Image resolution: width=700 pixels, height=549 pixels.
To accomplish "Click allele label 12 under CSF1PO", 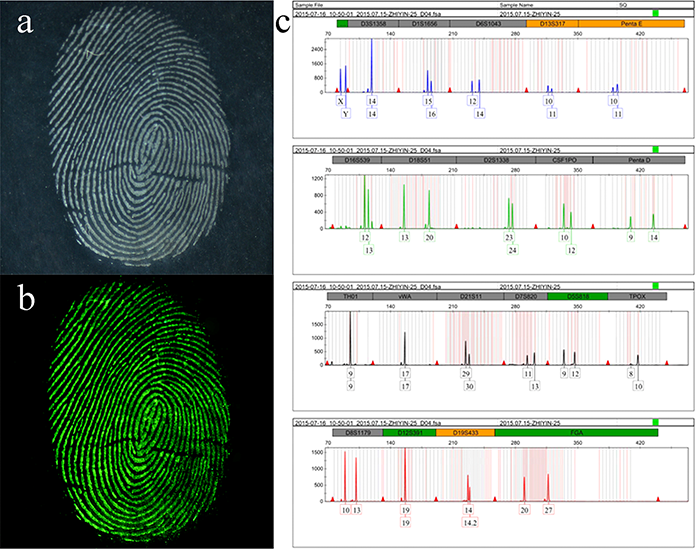I will (x=571, y=250).
